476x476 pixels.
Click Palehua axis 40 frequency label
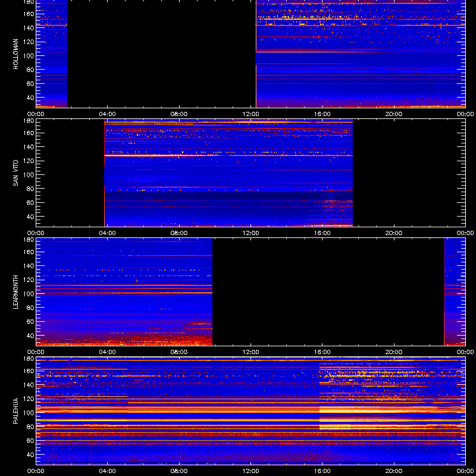(30, 455)
